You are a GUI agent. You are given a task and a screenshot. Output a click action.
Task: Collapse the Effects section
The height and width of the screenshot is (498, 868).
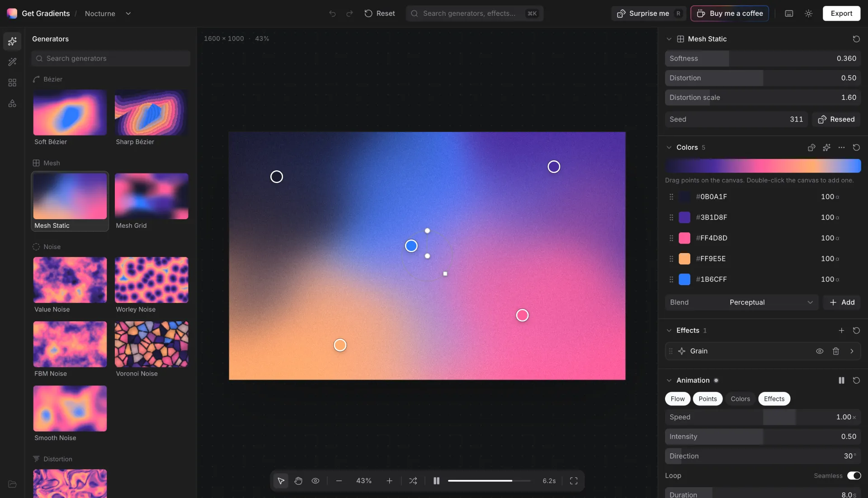669,331
